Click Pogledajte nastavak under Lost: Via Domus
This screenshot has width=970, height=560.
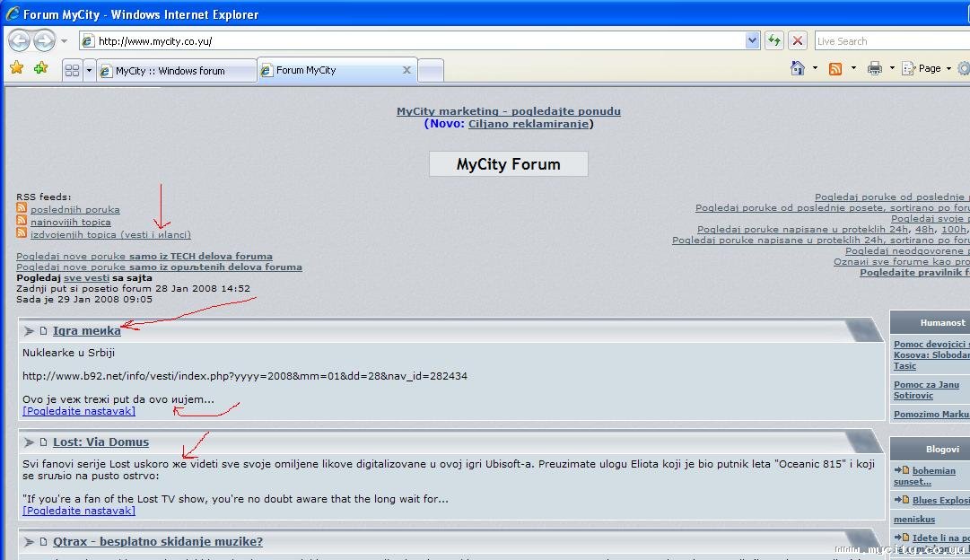click(x=79, y=512)
